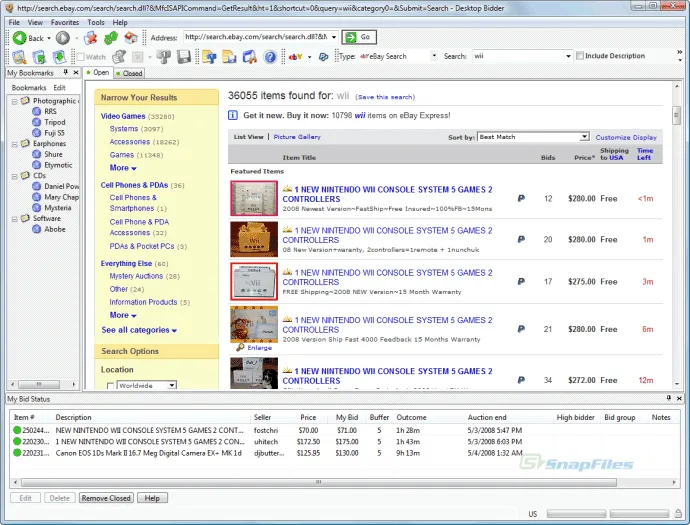Open the Worldwide location dropdown
690x525 pixels.
(172, 385)
